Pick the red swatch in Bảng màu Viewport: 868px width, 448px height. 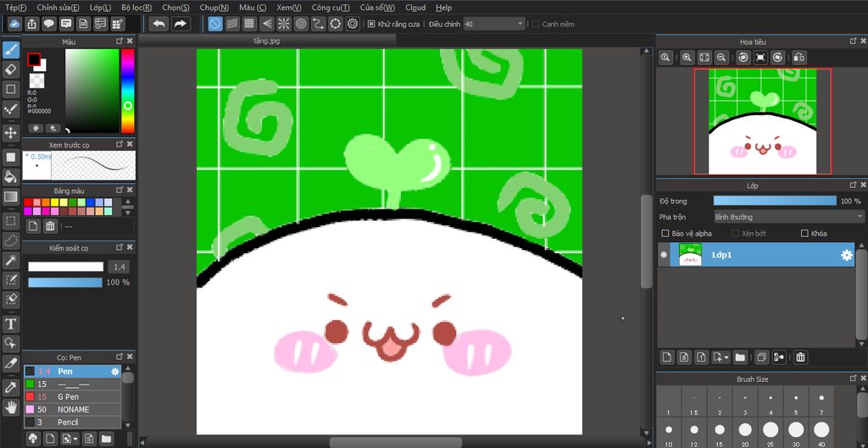tap(28, 202)
